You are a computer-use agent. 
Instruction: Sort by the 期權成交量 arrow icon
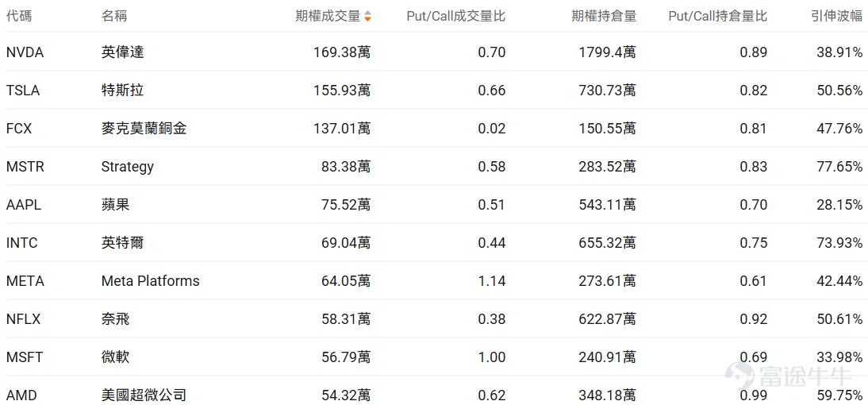[x=367, y=16]
